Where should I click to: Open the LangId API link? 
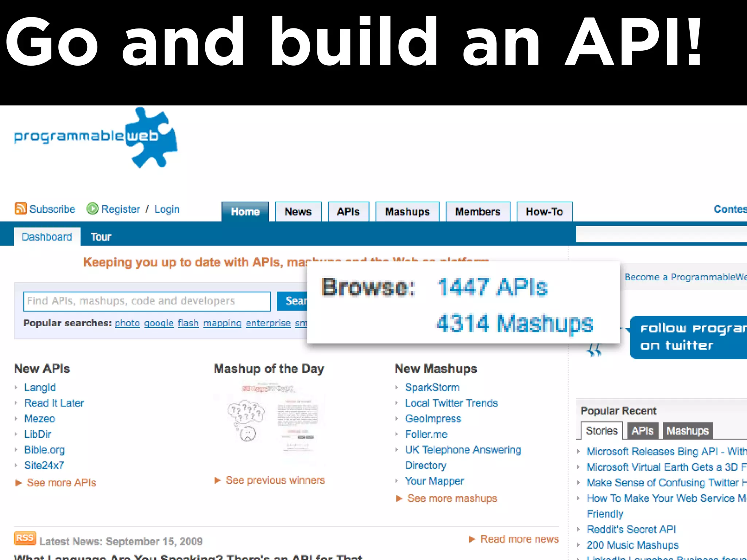click(40, 387)
